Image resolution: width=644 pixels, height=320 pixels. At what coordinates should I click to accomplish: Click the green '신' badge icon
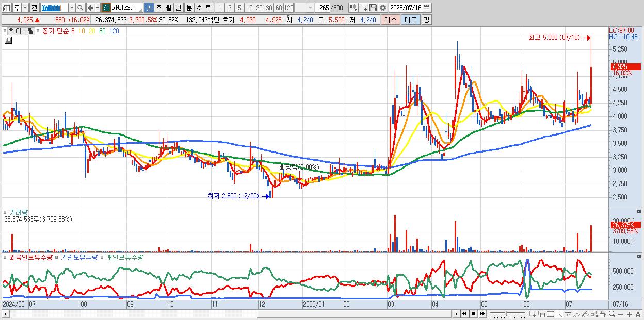(x=105, y=8)
